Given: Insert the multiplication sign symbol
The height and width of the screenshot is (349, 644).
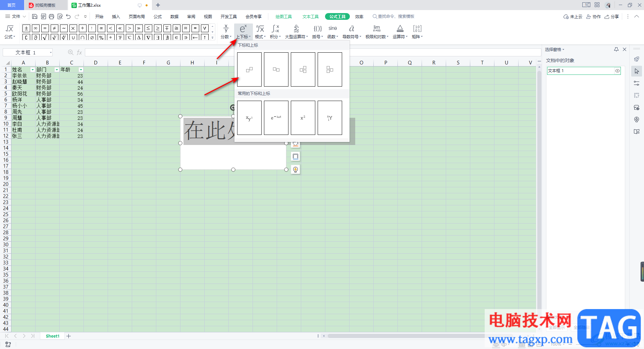Looking at the screenshot, I should pos(73,28).
